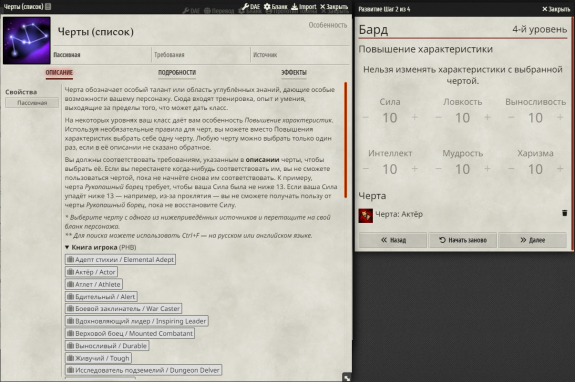The height and width of the screenshot is (382, 575).
Task: Open the Актёр / Actor compendium entry
Action: click(x=91, y=272)
